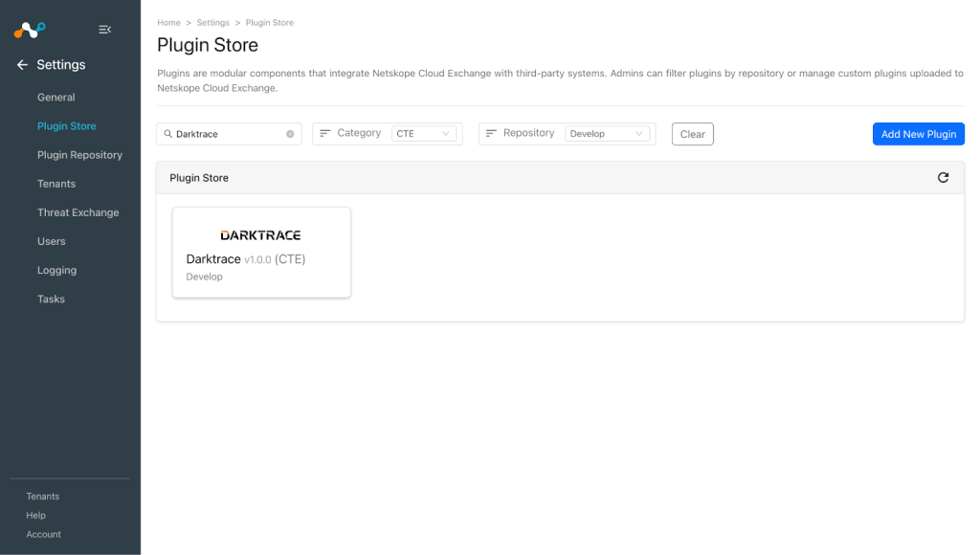
Task: Open the Help link
Action: pos(35,515)
